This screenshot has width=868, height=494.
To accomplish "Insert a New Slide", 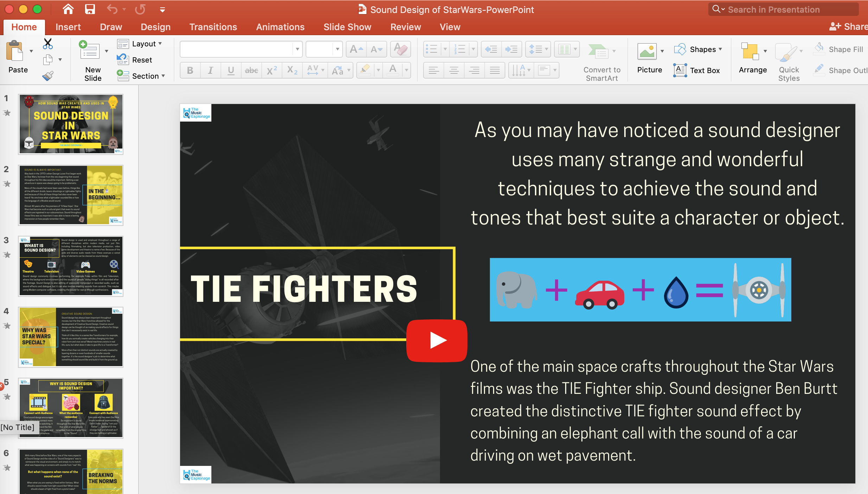I will coord(90,50).
